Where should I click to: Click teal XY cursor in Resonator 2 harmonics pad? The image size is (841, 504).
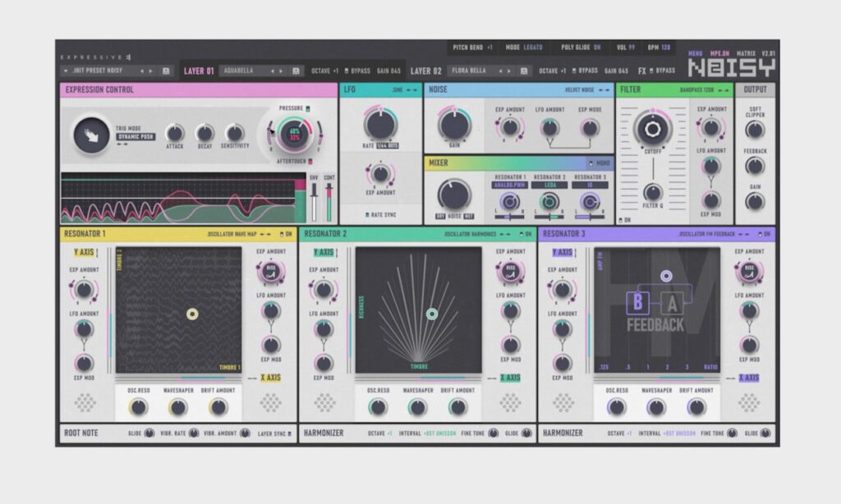coord(432,314)
